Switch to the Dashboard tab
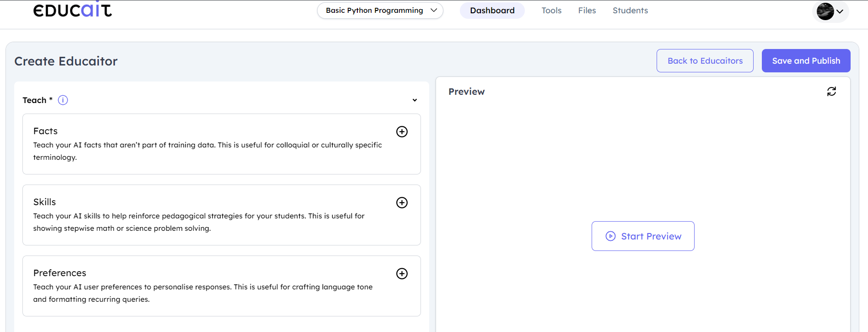This screenshot has height=332, width=868. pyautogui.click(x=492, y=11)
